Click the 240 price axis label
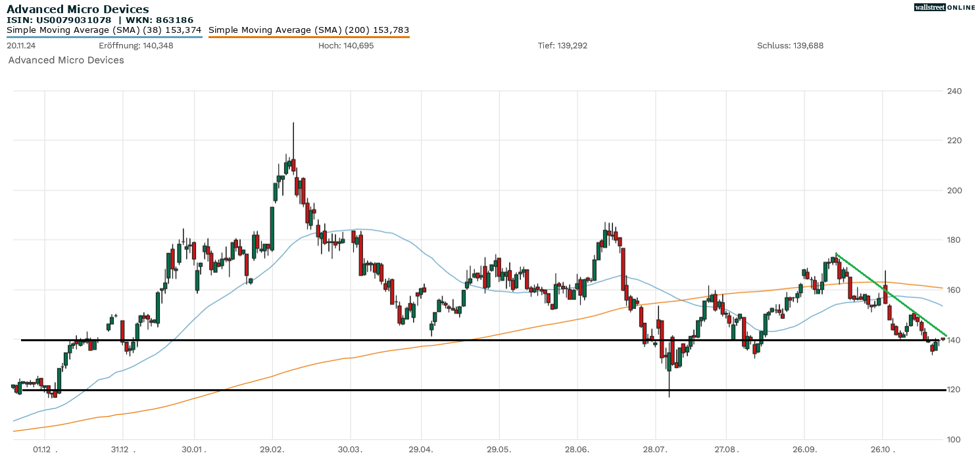This screenshot has width=980, height=453. coord(955,91)
